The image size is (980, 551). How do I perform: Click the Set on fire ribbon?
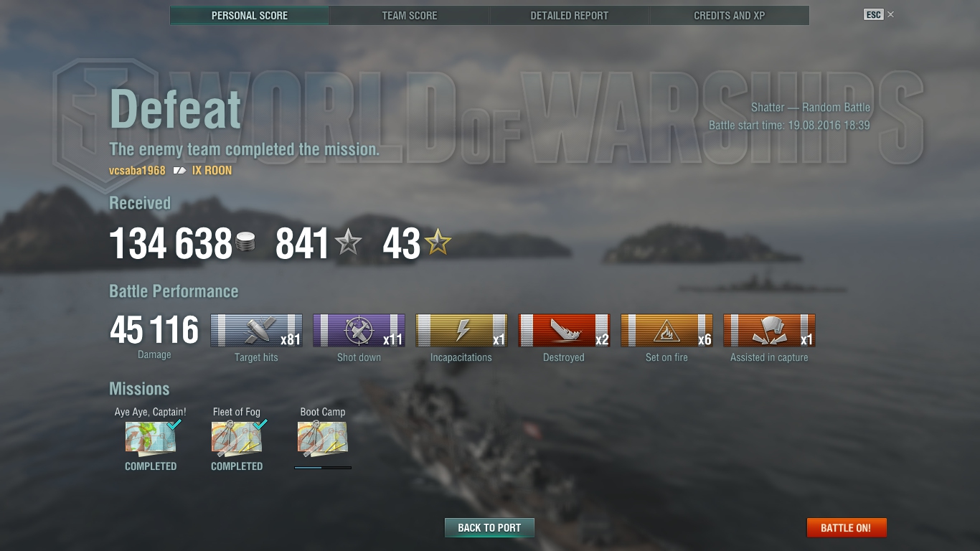666,330
